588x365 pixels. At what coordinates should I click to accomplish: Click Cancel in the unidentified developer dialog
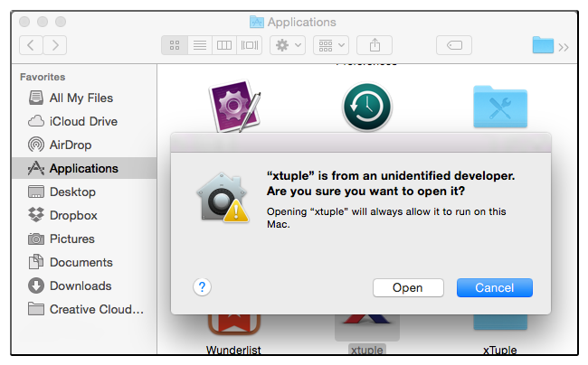pyautogui.click(x=494, y=287)
